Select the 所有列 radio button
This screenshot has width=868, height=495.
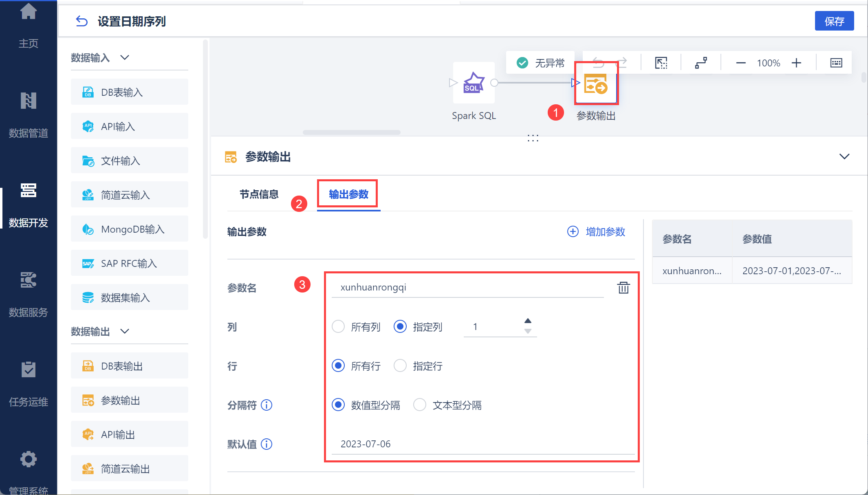(338, 327)
